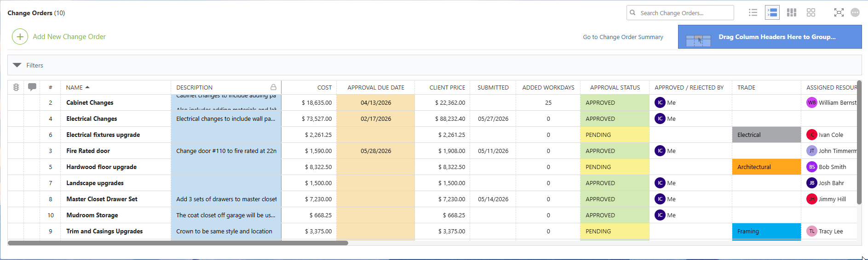Open Hardwood floor upgrade change order
The height and width of the screenshot is (260, 868).
(x=101, y=167)
